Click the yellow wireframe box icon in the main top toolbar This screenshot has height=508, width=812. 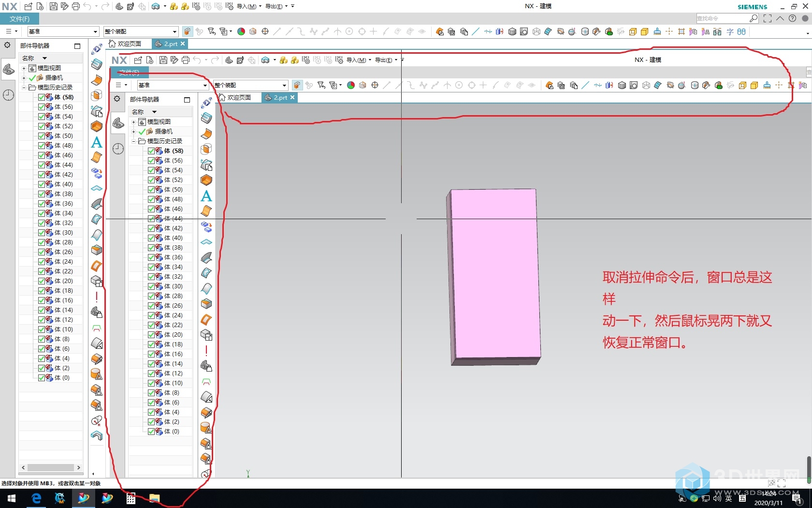point(633,31)
